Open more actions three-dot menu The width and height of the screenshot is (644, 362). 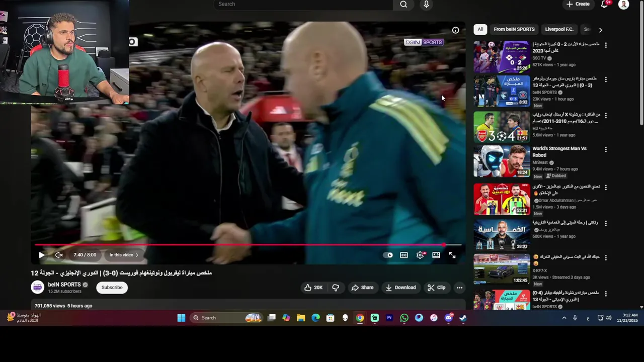click(459, 288)
